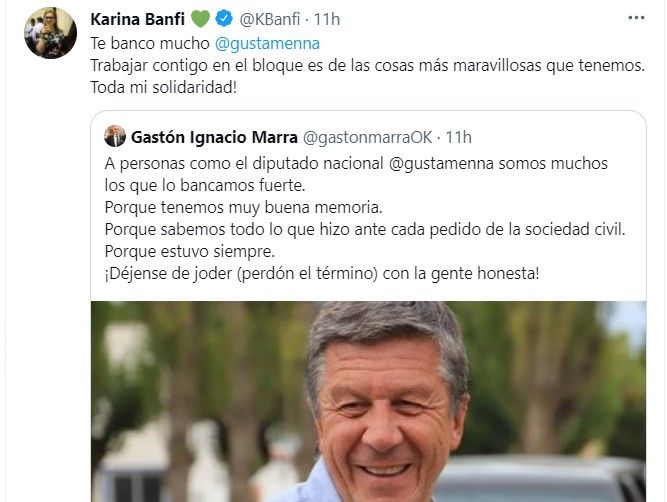Click the "Porque estuvo siempre." line

pos(190,251)
